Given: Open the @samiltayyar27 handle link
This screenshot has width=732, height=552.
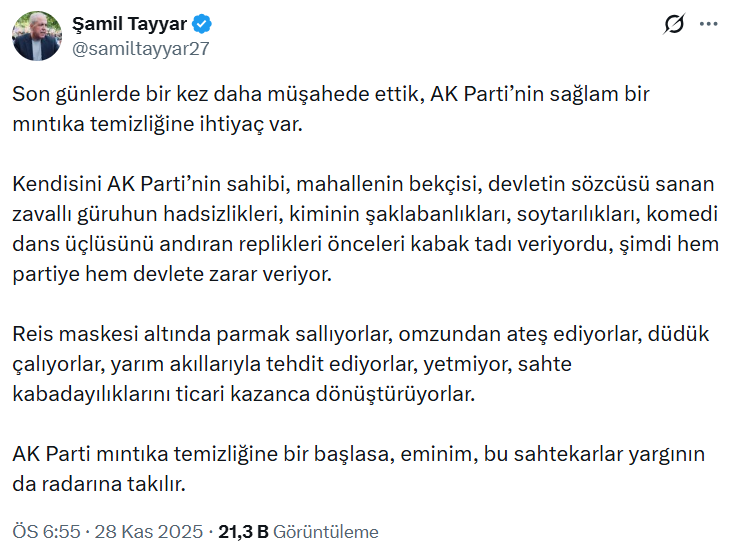Looking at the screenshot, I should pyautogui.click(x=141, y=47).
